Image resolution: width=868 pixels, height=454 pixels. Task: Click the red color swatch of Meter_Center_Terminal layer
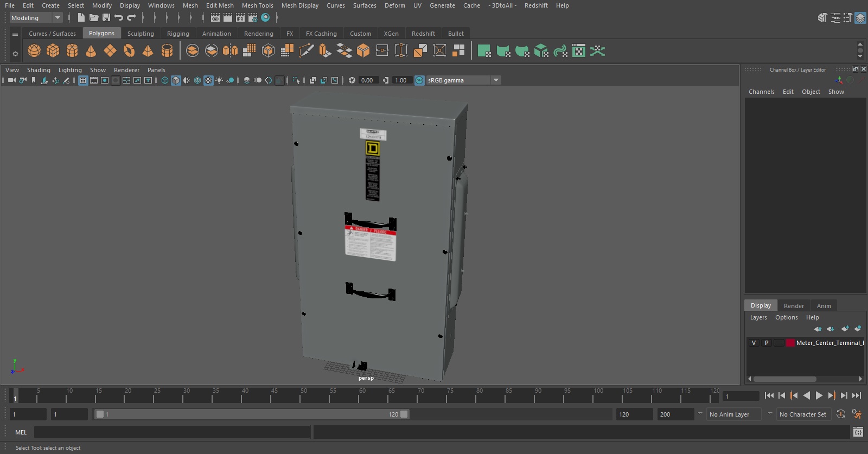click(791, 343)
